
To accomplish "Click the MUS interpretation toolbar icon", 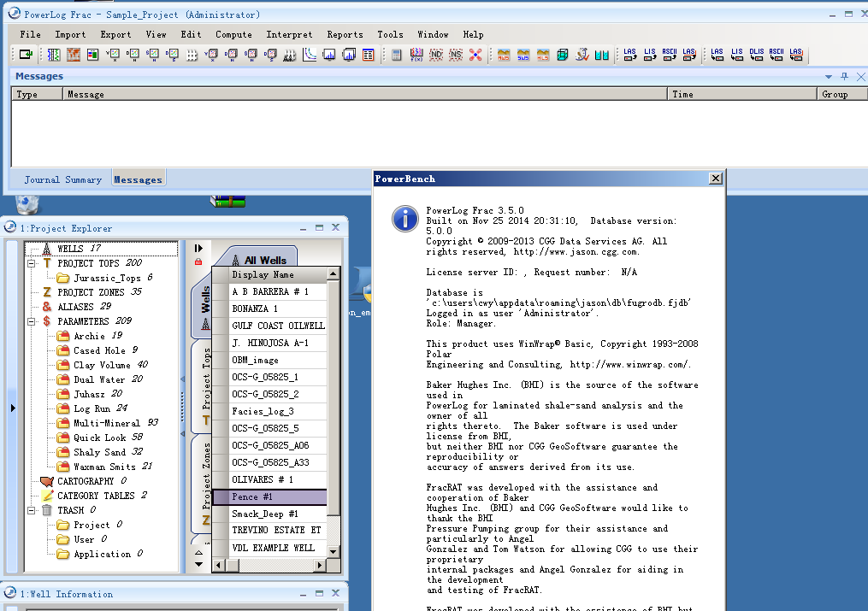I will tap(504, 54).
